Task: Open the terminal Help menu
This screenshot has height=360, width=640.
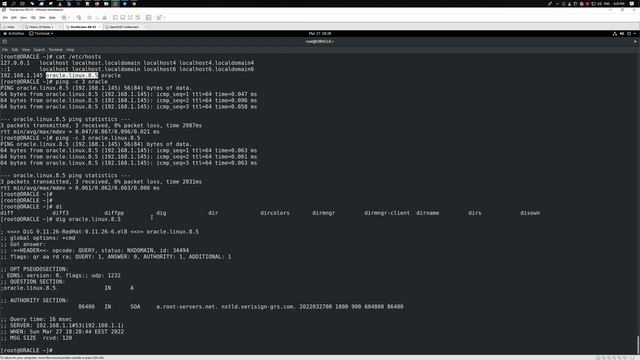Action: click(x=70, y=50)
